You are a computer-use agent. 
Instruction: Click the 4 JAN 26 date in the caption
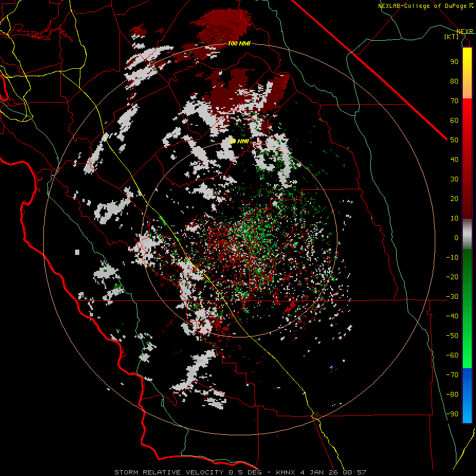[319, 472]
